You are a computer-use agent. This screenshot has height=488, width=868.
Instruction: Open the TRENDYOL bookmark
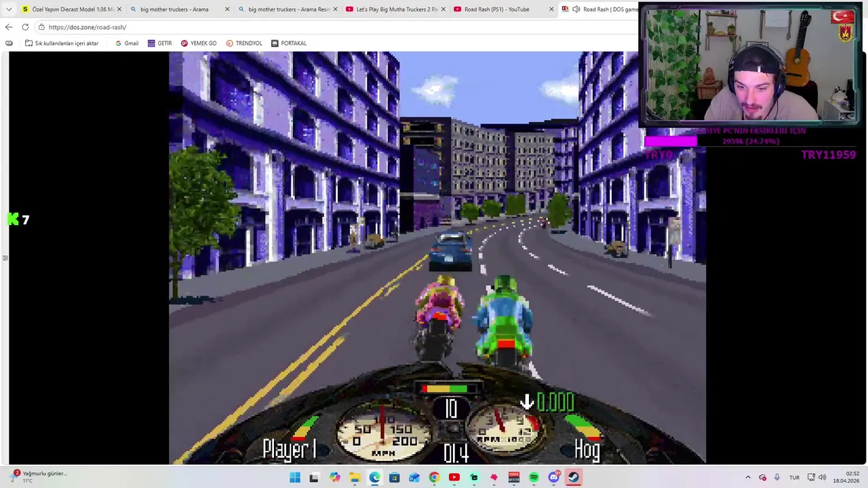pos(244,43)
